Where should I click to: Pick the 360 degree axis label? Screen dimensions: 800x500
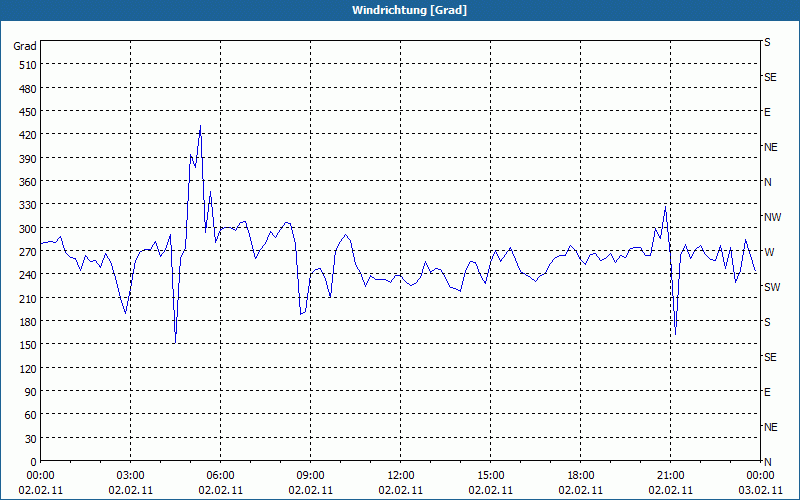click(x=28, y=182)
